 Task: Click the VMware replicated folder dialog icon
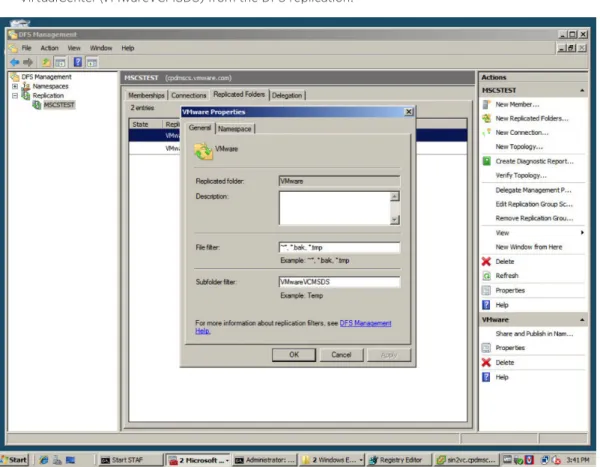203,151
